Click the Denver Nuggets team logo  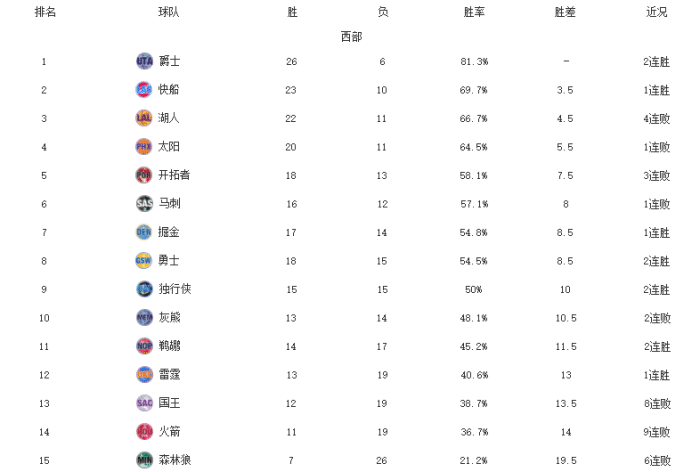(x=144, y=232)
